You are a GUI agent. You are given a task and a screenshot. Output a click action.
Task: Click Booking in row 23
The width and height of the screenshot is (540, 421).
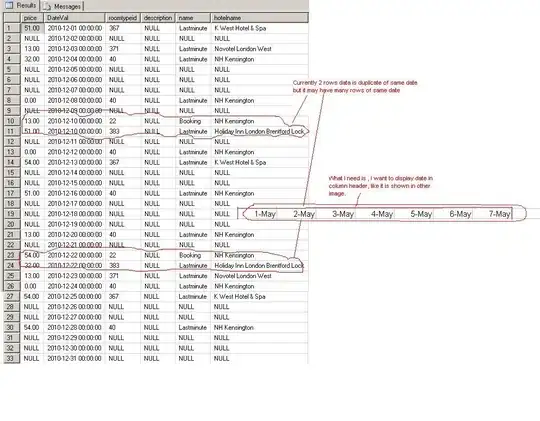190,255
